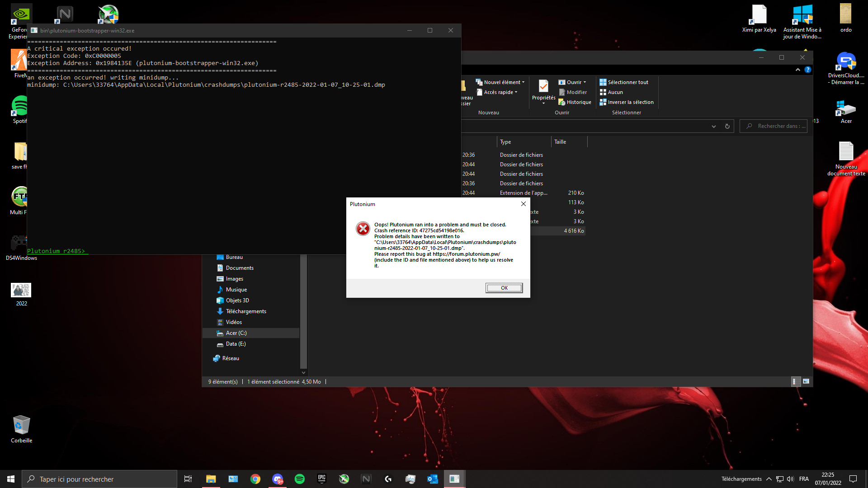Click the taskbar search box

[99, 479]
